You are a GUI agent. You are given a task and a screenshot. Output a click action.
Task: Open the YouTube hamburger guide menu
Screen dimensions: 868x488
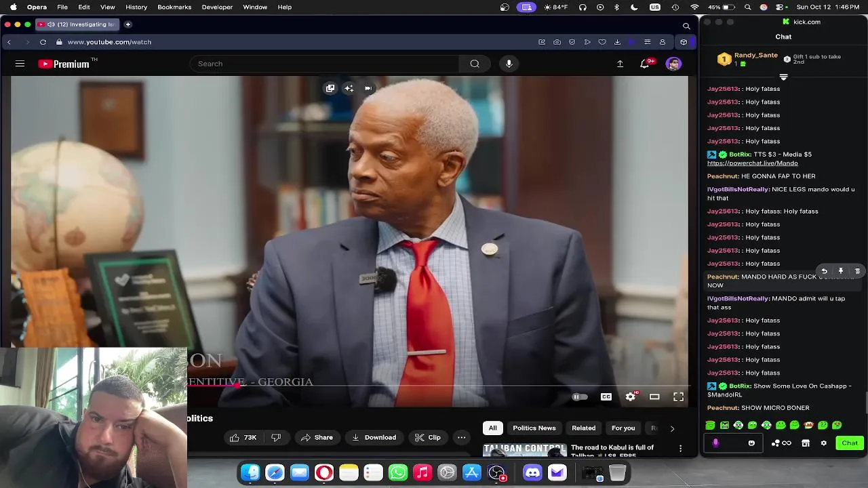(x=20, y=64)
